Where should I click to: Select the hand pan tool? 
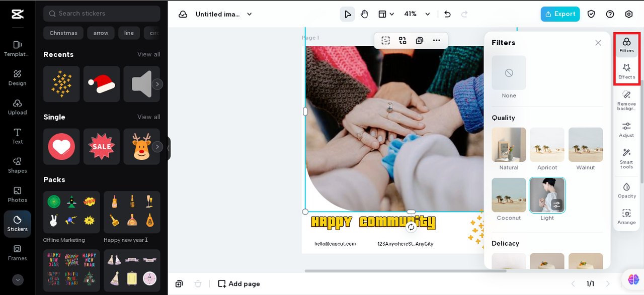[364, 14]
